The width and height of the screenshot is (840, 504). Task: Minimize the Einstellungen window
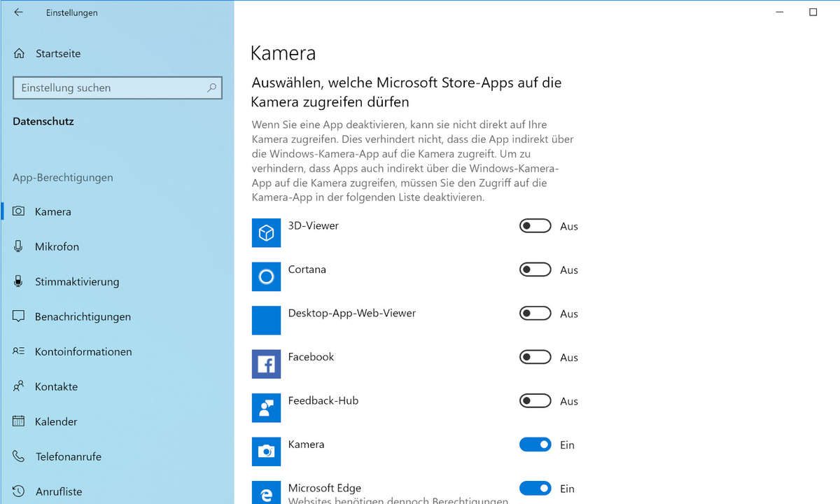(x=780, y=12)
